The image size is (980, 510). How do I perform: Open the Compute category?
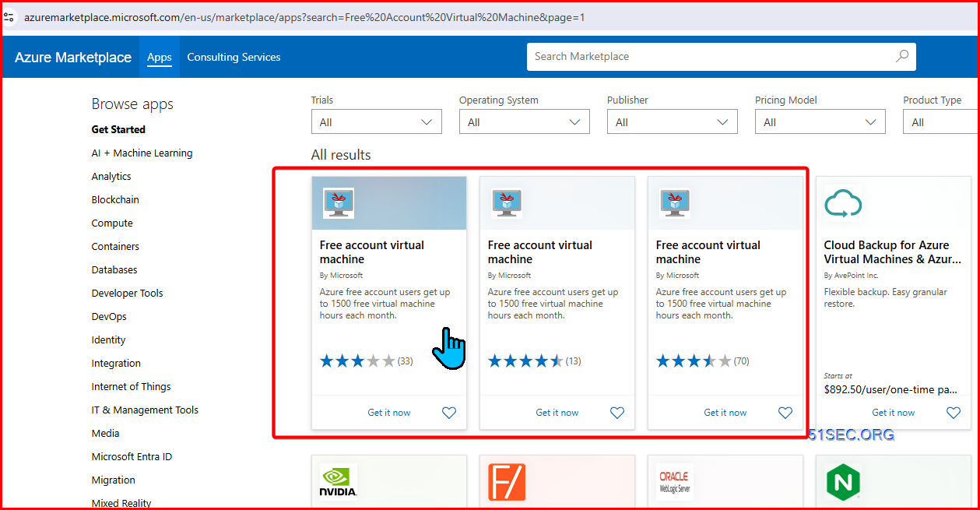[x=112, y=223]
